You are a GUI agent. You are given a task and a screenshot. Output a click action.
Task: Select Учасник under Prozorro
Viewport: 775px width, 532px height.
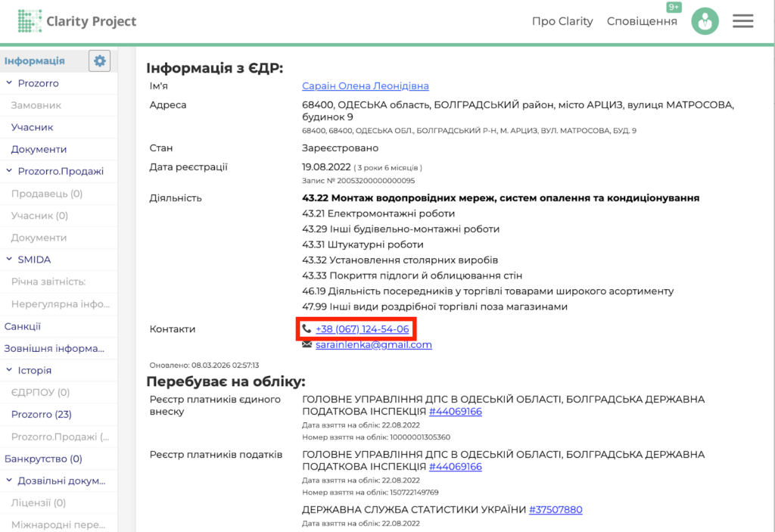coord(33,127)
